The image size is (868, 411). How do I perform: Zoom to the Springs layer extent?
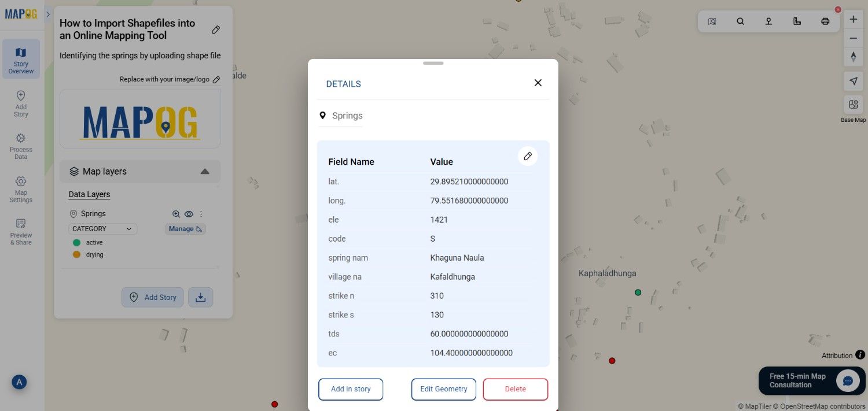(176, 214)
